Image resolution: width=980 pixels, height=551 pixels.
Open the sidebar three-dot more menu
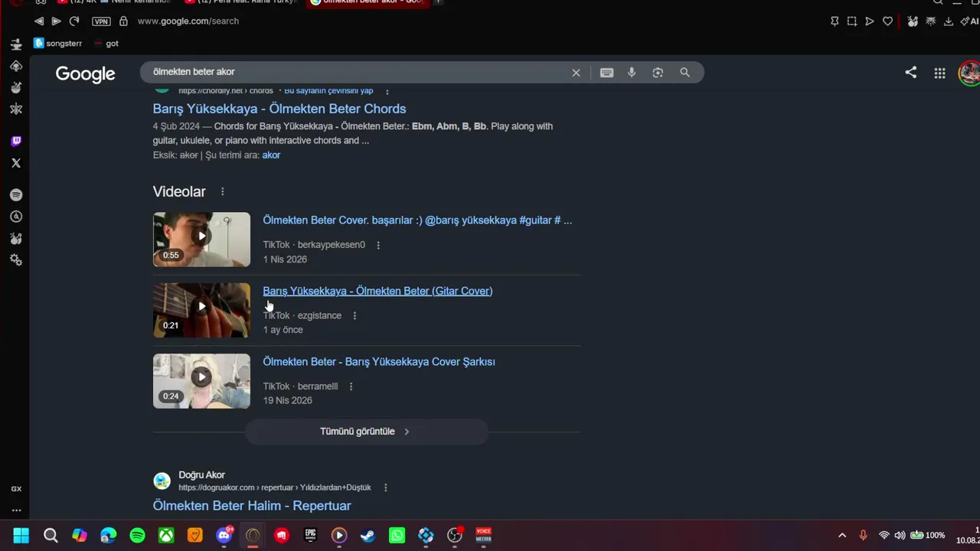tap(16, 510)
